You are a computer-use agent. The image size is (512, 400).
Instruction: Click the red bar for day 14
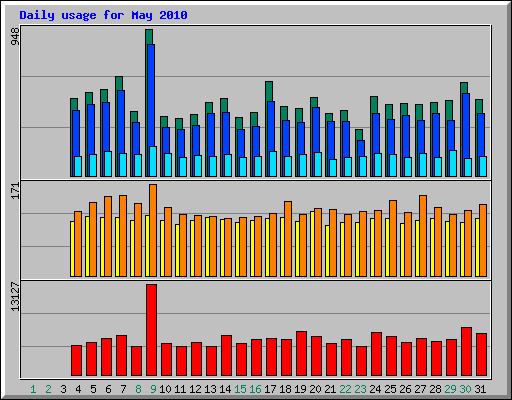pos(226,356)
